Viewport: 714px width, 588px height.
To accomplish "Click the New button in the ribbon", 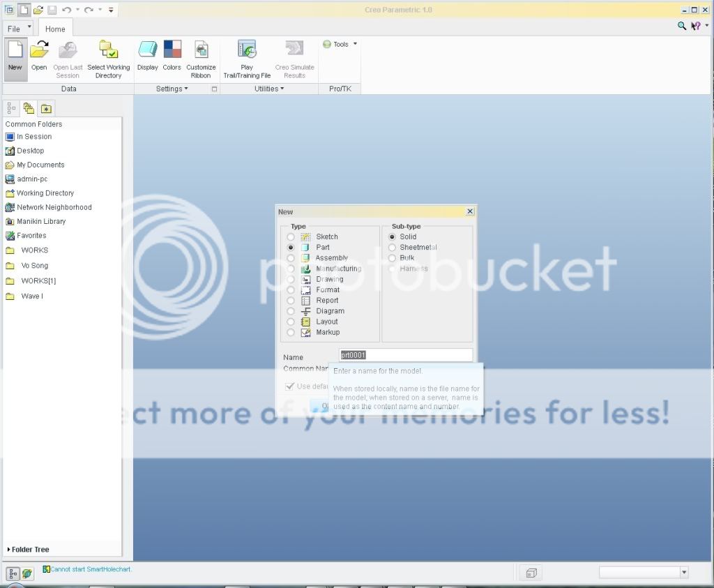I will click(x=15, y=59).
